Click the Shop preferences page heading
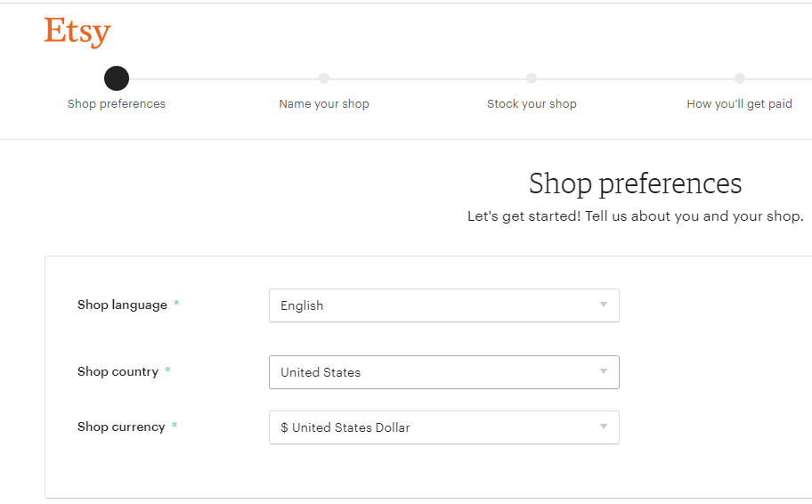 pyautogui.click(x=635, y=183)
